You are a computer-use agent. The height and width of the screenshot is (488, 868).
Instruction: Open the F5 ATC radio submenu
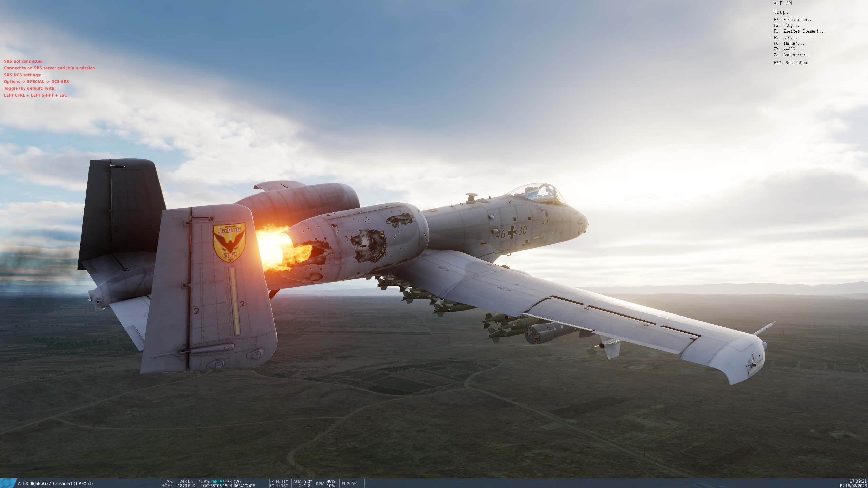coord(785,38)
